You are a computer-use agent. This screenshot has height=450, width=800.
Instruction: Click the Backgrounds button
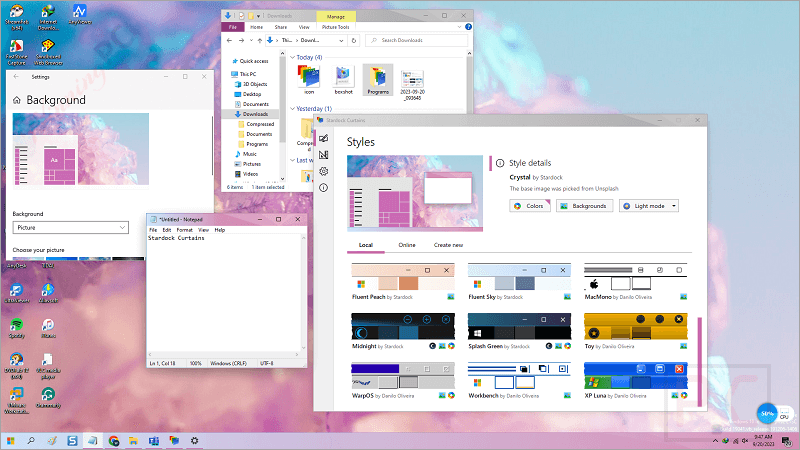(583, 205)
